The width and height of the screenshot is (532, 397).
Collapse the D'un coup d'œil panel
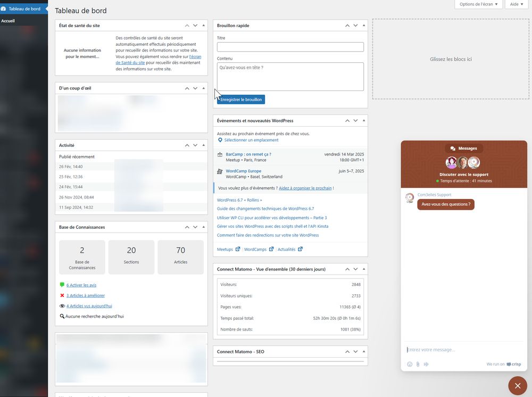coord(204,88)
